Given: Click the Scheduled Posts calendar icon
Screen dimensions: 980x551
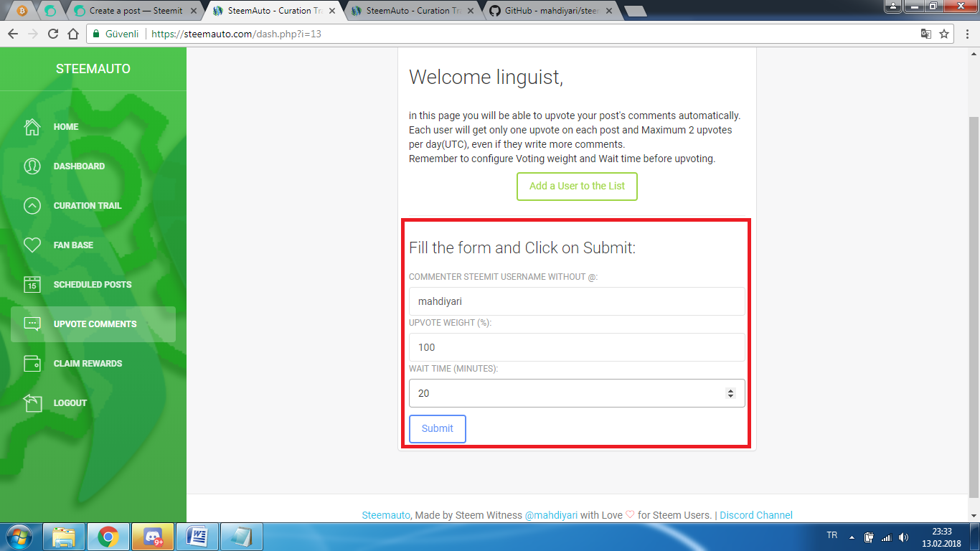Looking at the screenshot, I should [32, 285].
